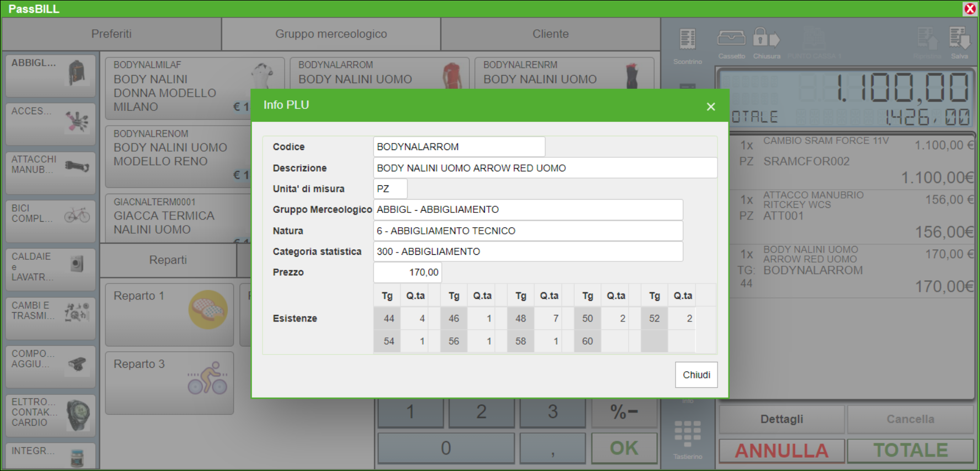Select the BODYNALARROM product tile
980x471 pixels.
(379, 73)
